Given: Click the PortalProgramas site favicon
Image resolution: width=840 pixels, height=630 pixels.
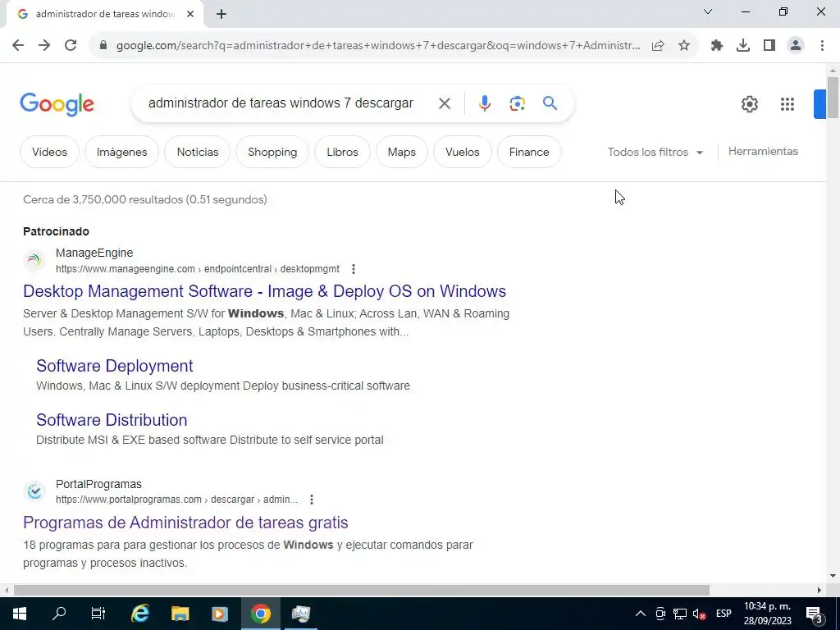Looking at the screenshot, I should point(34,491).
